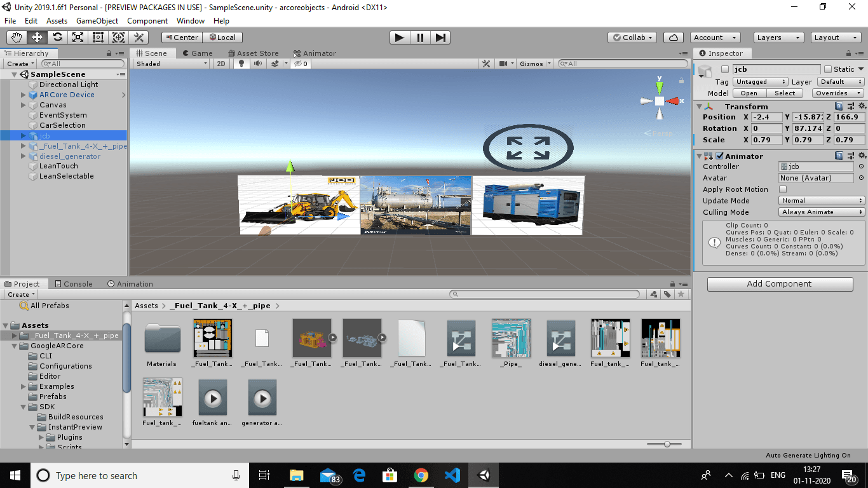Screen dimensions: 868x488
Task: Open the Component menu
Action: [x=147, y=21]
